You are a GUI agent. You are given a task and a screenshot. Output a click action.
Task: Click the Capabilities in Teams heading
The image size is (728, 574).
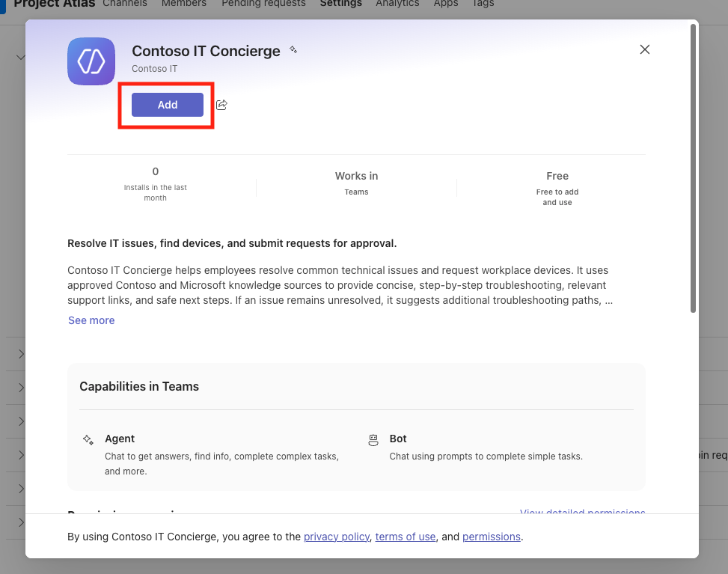pyautogui.click(x=139, y=386)
